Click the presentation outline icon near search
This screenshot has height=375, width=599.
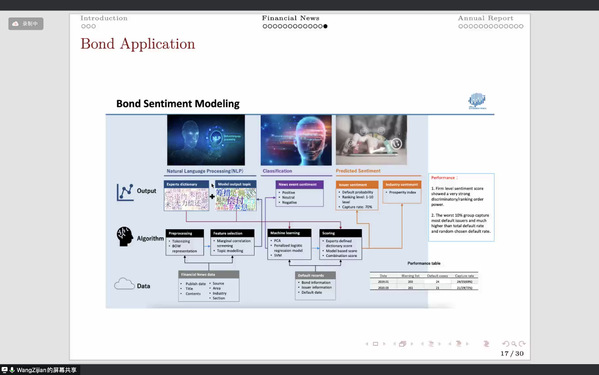pyautogui.click(x=486, y=344)
